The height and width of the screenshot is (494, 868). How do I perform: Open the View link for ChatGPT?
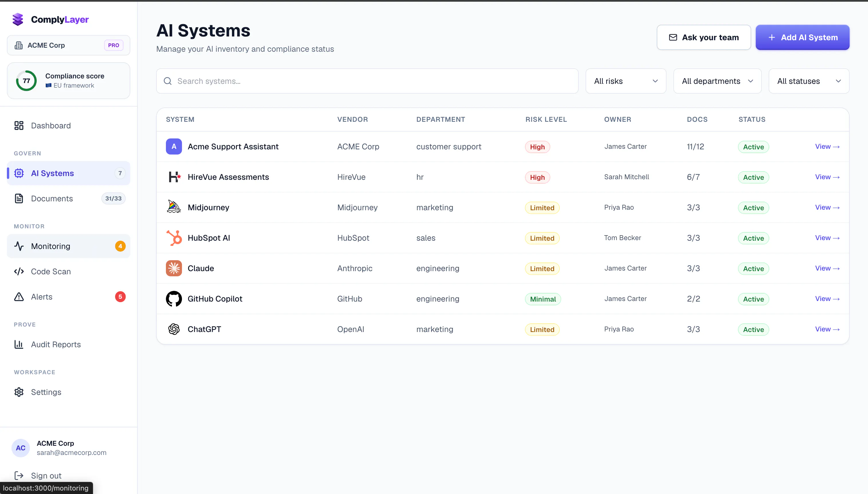827,329
